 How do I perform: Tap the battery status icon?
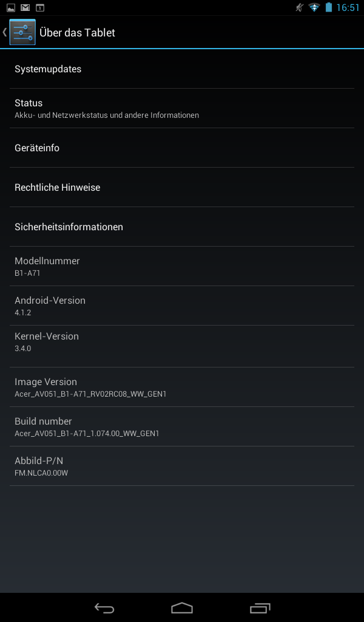(329, 7)
